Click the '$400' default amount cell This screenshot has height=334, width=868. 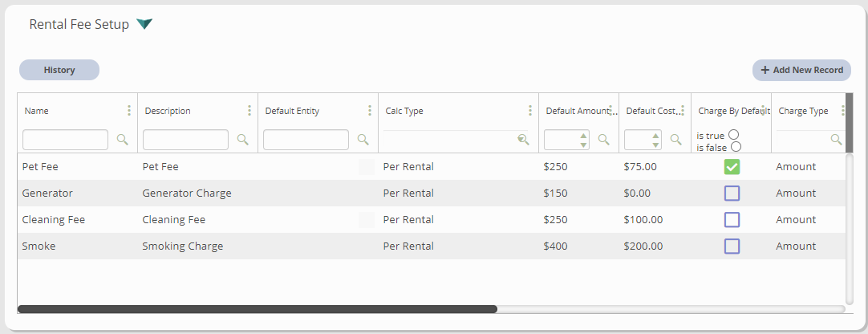(555, 246)
